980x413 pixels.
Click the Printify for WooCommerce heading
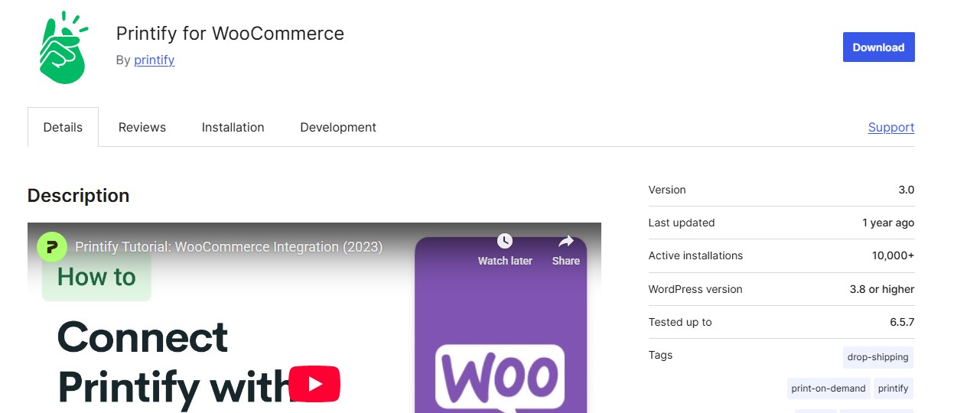click(x=230, y=34)
